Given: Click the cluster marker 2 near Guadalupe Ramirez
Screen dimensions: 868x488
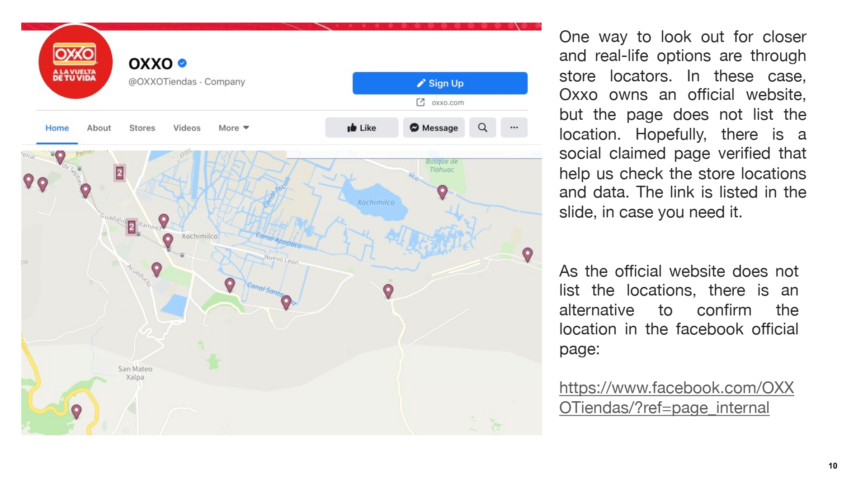Looking at the screenshot, I should pos(132,227).
